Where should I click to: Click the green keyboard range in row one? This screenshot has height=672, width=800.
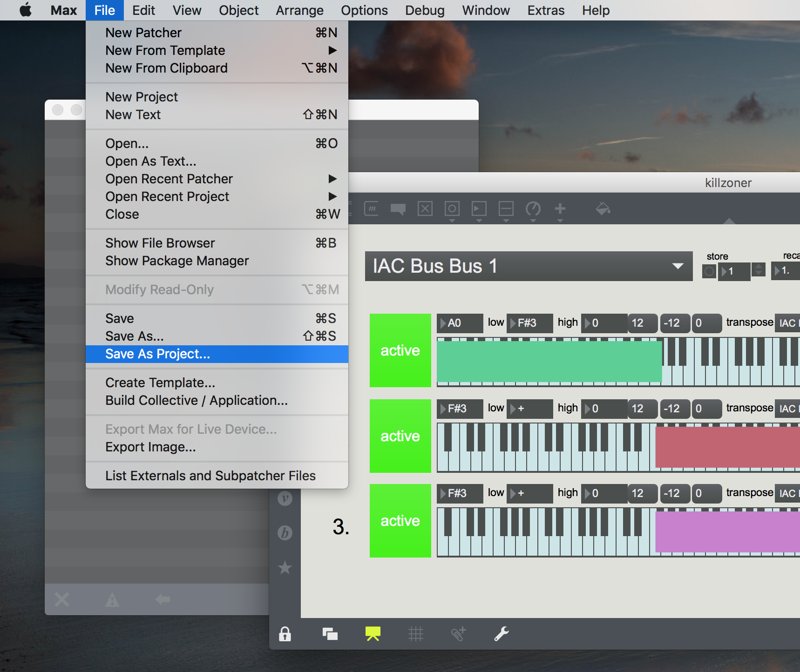click(x=549, y=362)
